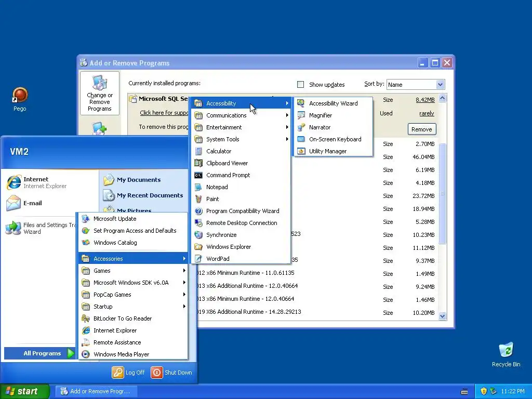The width and height of the screenshot is (532, 399).
Task: Click Synchronize in Accessories menu
Action: [241, 235]
